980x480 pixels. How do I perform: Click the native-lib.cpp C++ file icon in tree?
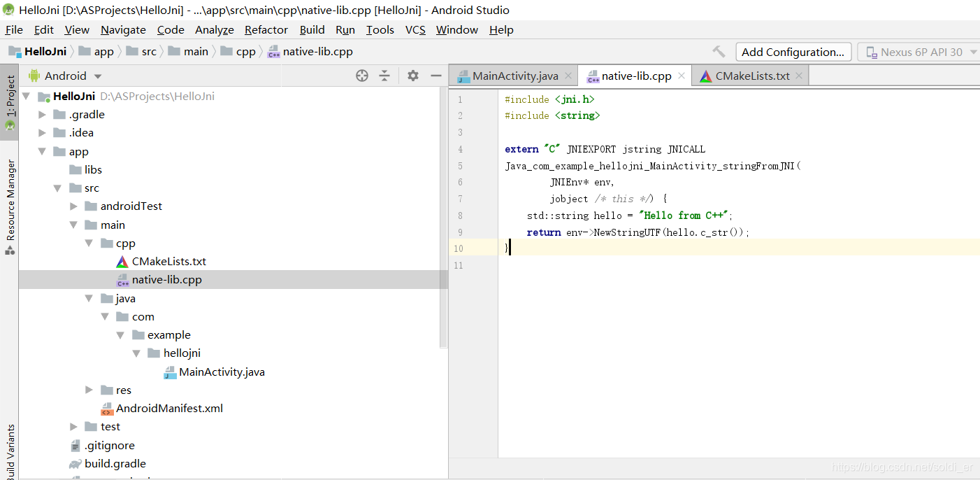click(122, 280)
